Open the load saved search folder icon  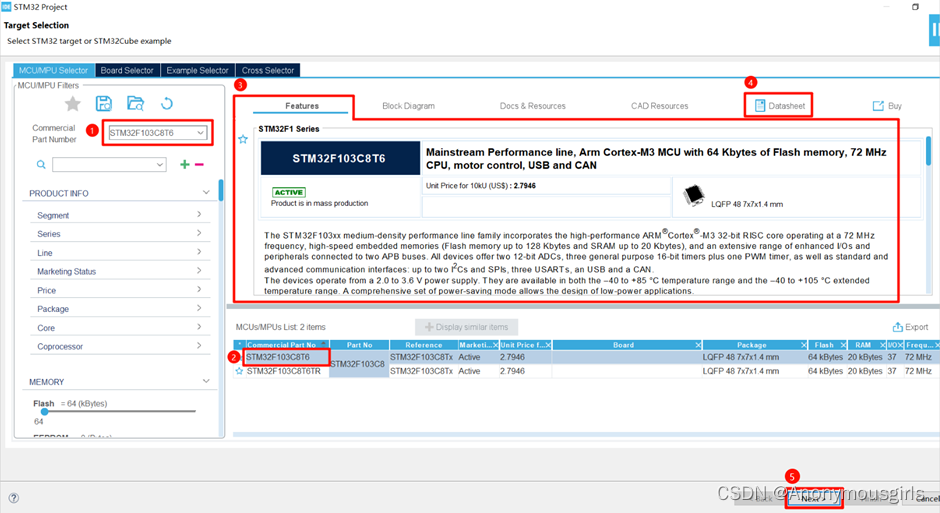(135, 103)
